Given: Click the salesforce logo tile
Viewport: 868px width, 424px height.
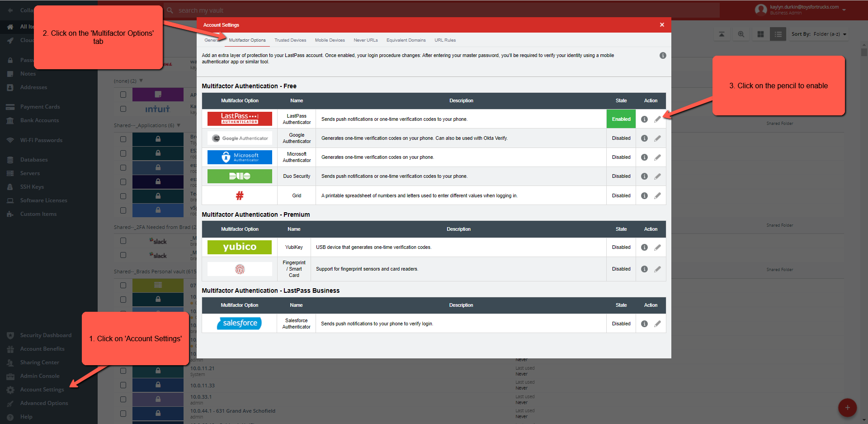Looking at the screenshot, I should point(240,323).
